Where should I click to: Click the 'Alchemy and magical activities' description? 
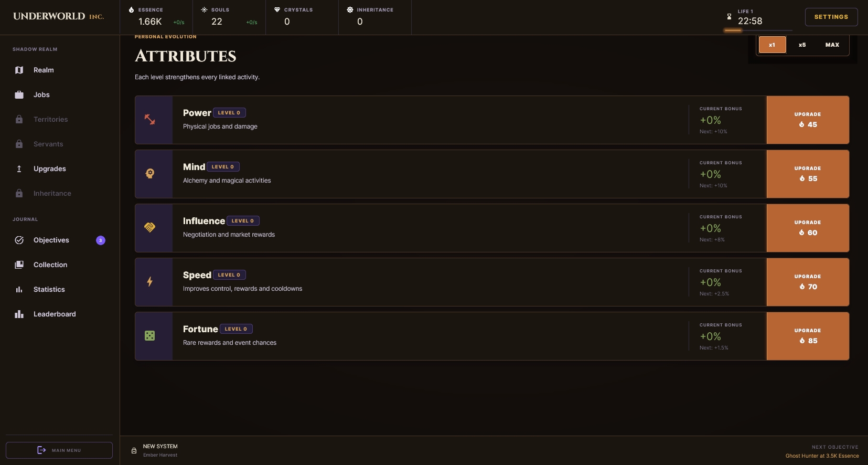[x=227, y=181]
